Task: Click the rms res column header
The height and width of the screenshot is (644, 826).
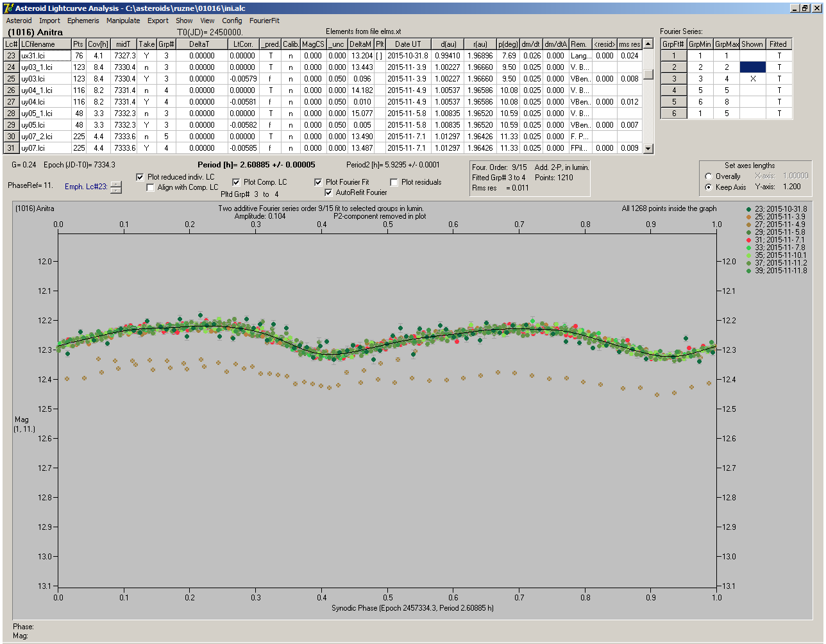Action: (629, 44)
